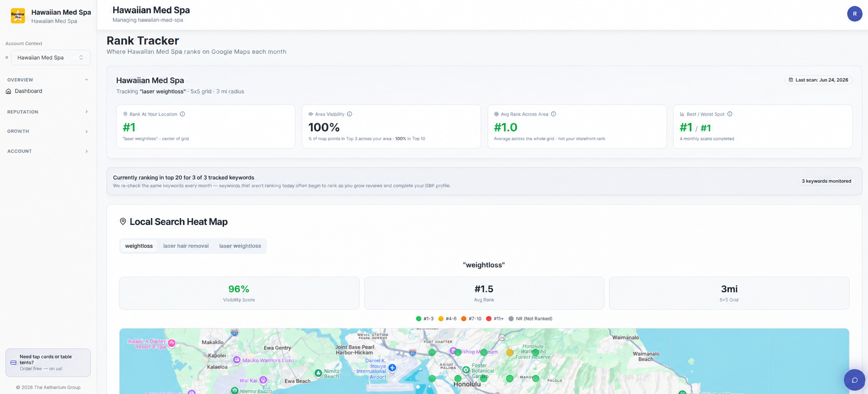
Task: Click the #1.5 Avg Rank card
Action: [x=484, y=293]
